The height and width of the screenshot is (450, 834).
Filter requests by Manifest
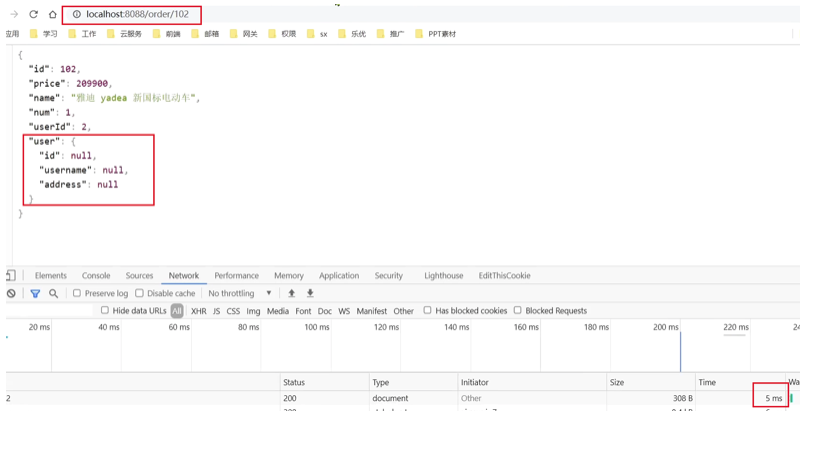click(372, 311)
